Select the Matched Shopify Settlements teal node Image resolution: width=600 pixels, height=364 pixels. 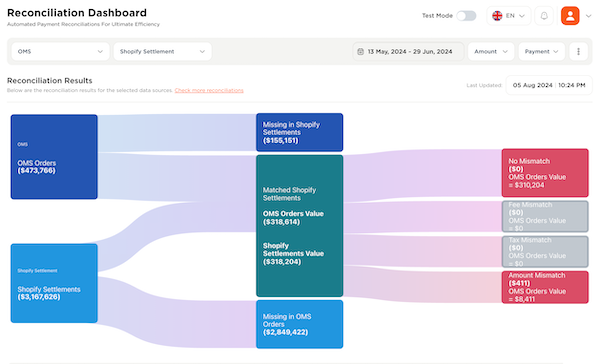tap(300, 226)
